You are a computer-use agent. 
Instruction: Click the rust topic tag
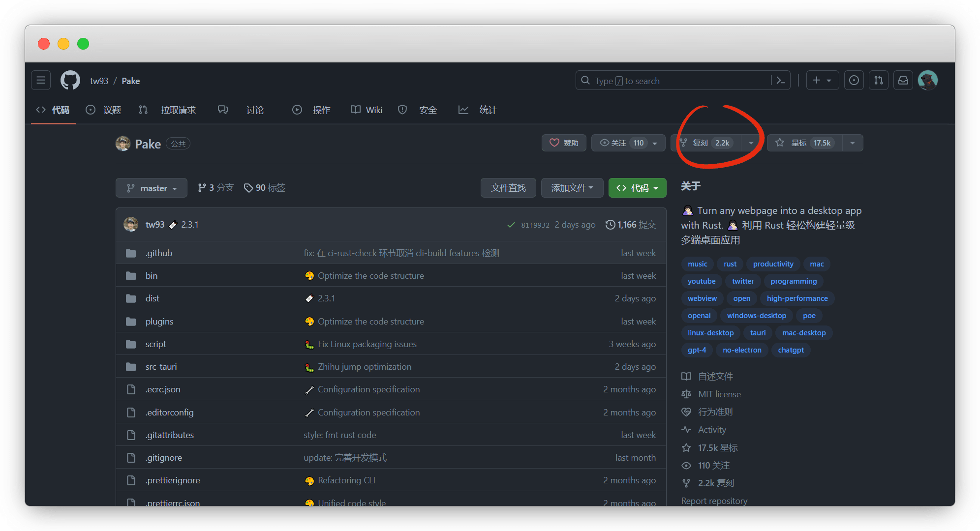tap(730, 264)
